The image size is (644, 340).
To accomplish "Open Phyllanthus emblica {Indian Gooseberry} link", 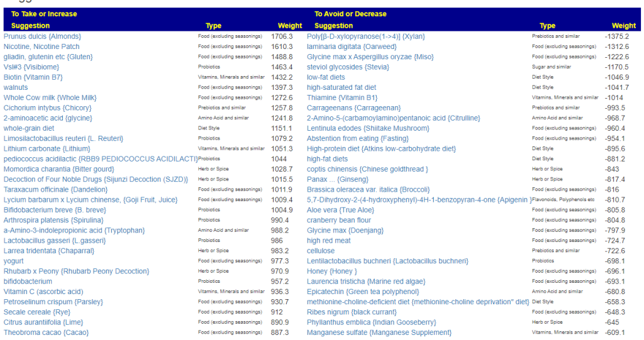I will click(371, 322).
